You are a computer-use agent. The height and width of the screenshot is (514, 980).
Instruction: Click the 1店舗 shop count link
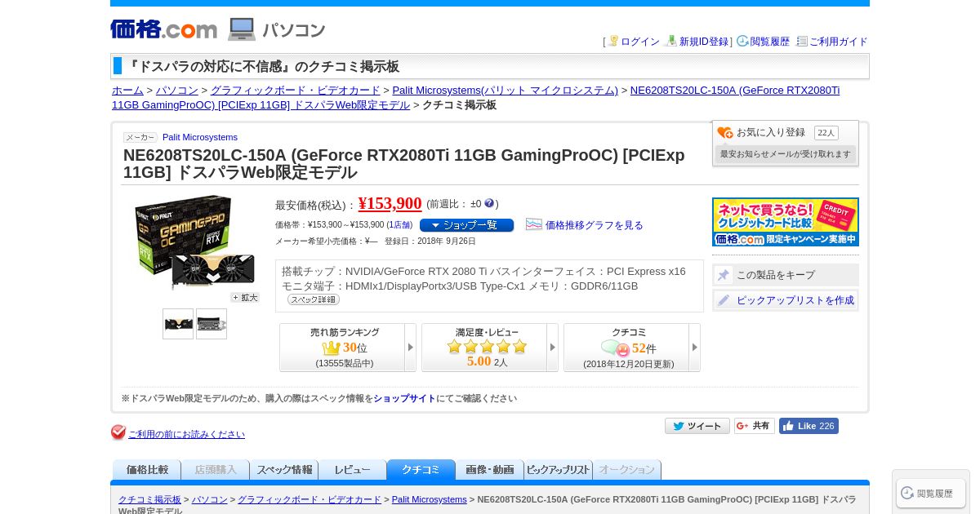click(x=399, y=225)
